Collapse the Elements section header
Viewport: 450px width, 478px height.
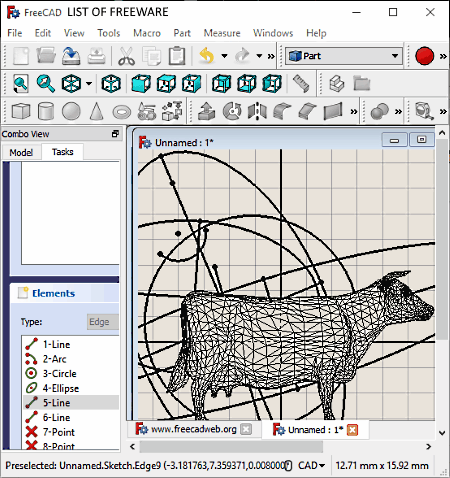coord(65,293)
